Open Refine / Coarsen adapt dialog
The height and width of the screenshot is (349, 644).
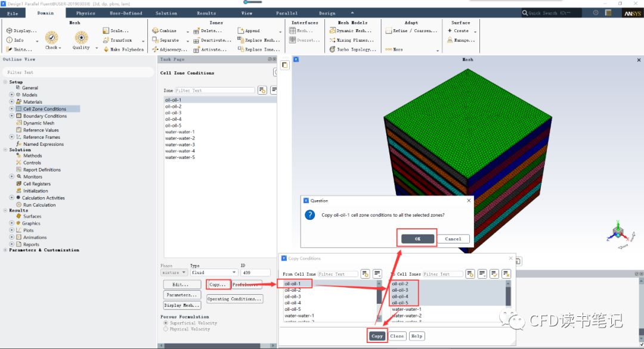(x=411, y=31)
